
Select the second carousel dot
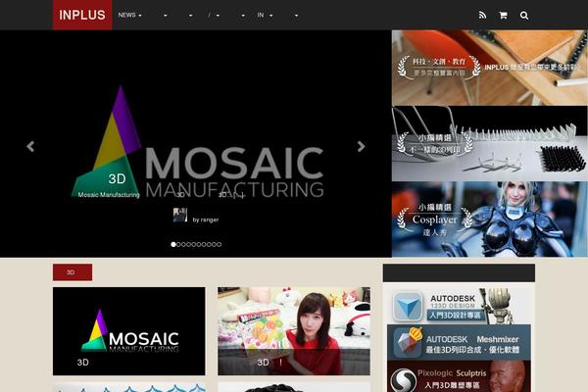[x=178, y=244]
